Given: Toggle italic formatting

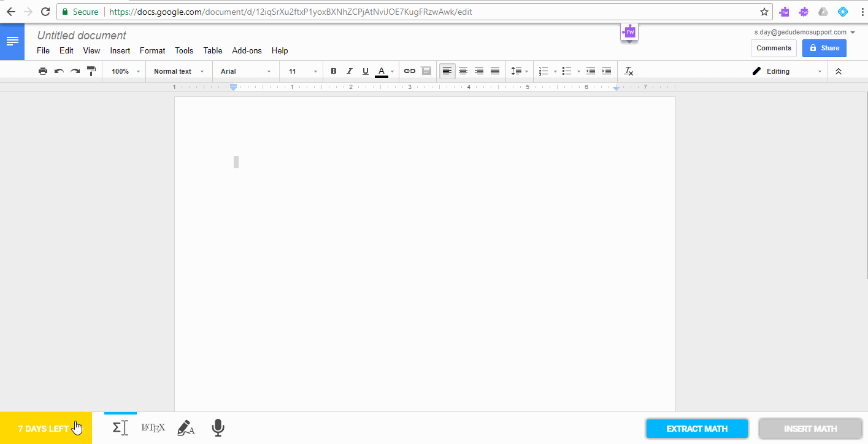Looking at the screenshot, I should coord(350,71).
